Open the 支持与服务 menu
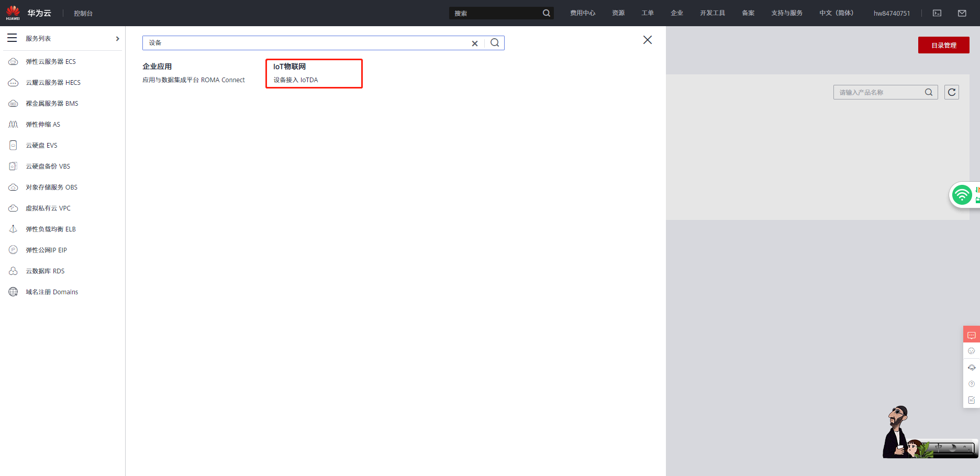The width and height of the screenshot is (980, 476). coord(787,13)
